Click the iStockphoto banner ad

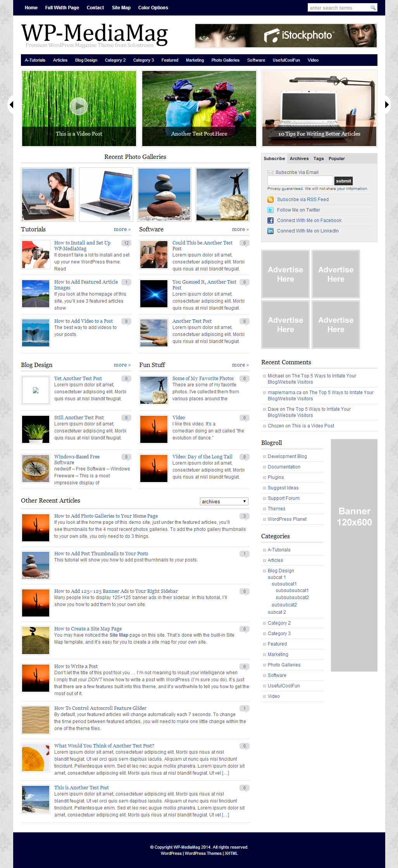(x=286, y=36)
